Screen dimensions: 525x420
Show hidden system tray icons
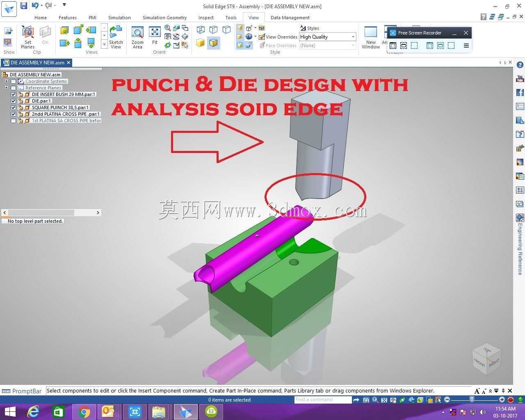tap(443, 412)
